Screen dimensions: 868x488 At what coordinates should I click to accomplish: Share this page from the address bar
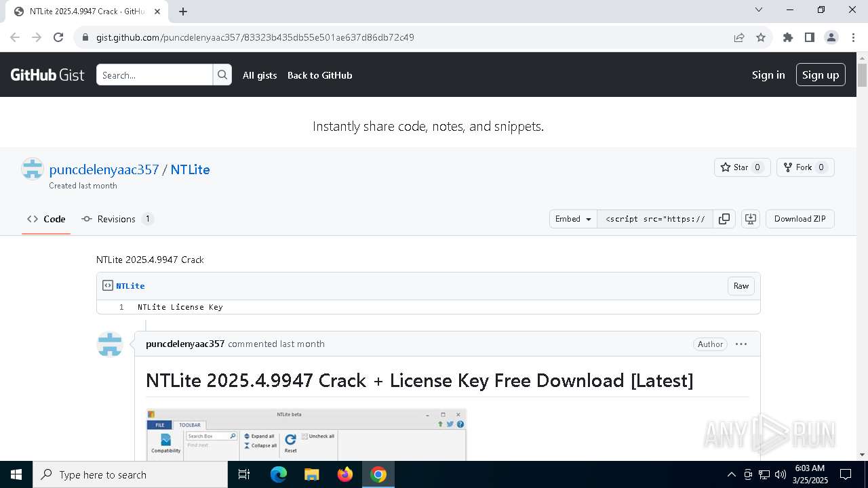(739, 37)
